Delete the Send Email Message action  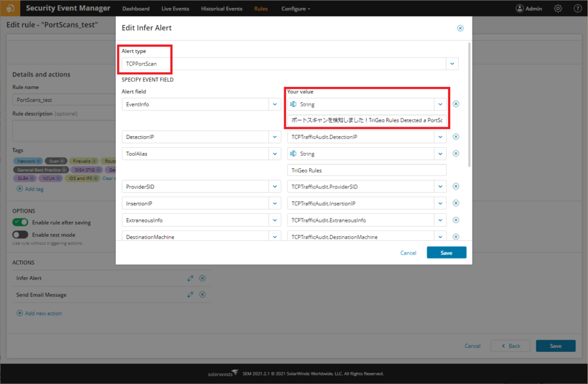pos(203,295)
